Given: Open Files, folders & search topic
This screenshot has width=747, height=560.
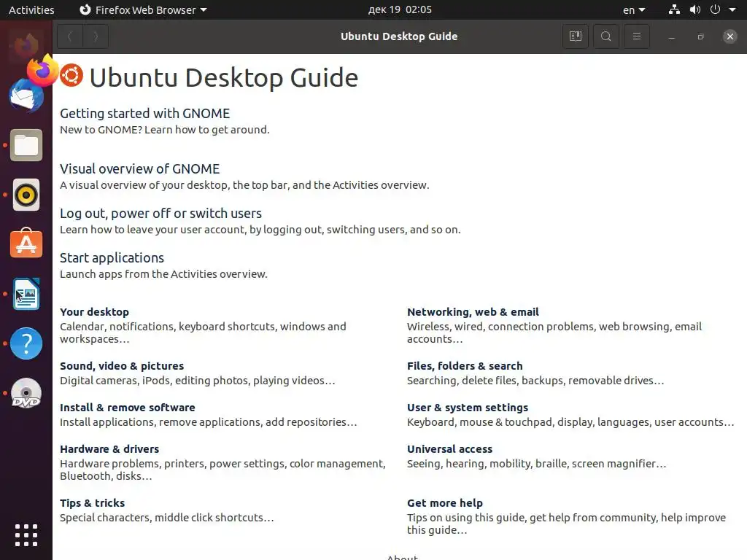Looking at the screenshot, I should pos(465,366).
